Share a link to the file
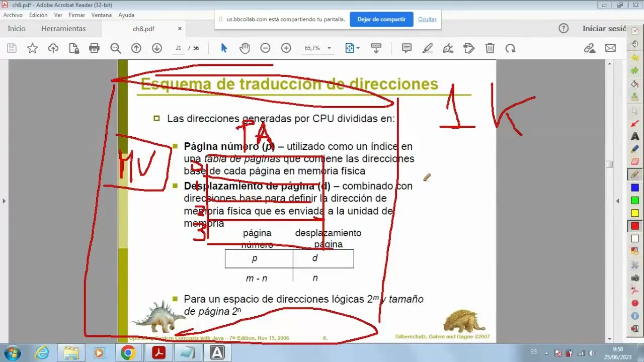Screen dimensions: 644x362 590,48
